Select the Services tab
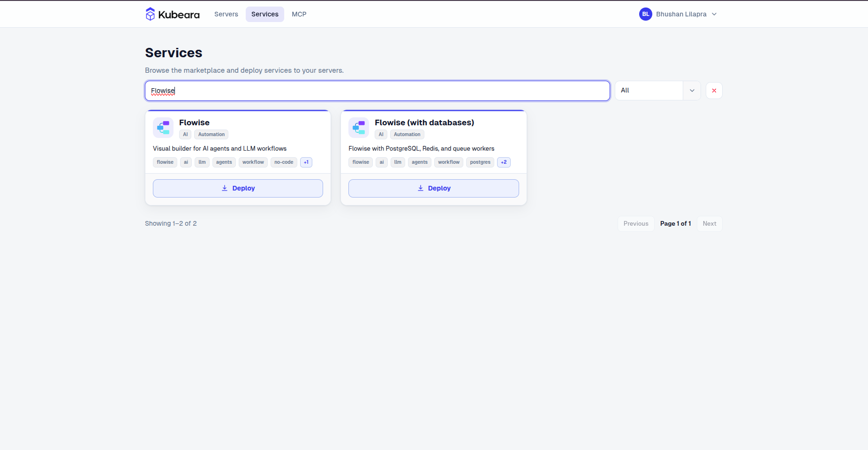 [265, 14]
